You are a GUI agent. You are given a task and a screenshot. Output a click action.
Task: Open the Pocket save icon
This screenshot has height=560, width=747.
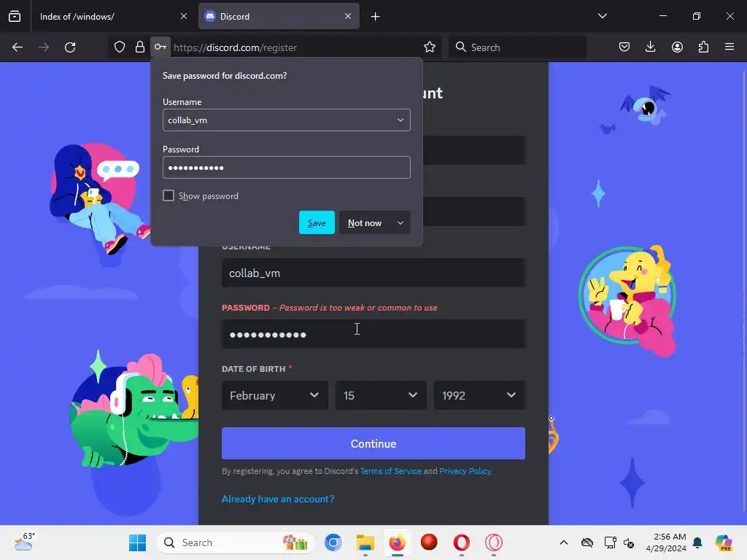pyautogui.click(x=624, y=47)
